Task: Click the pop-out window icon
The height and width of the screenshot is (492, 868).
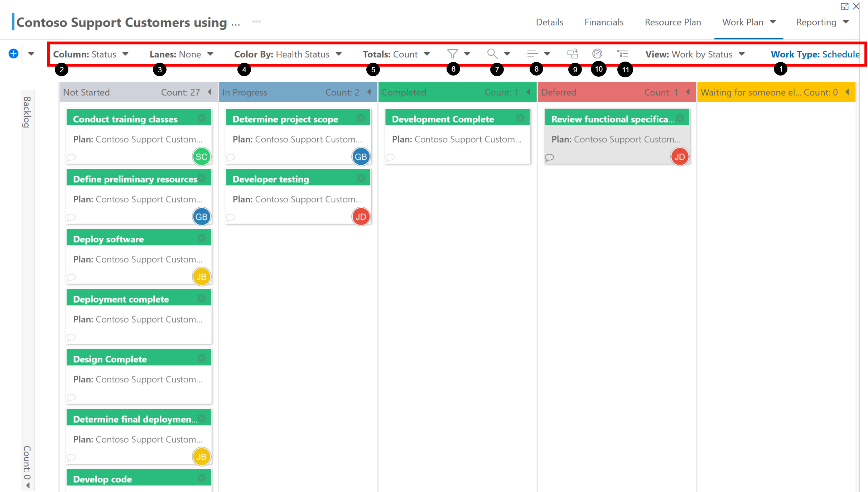Action: [844, 6]
